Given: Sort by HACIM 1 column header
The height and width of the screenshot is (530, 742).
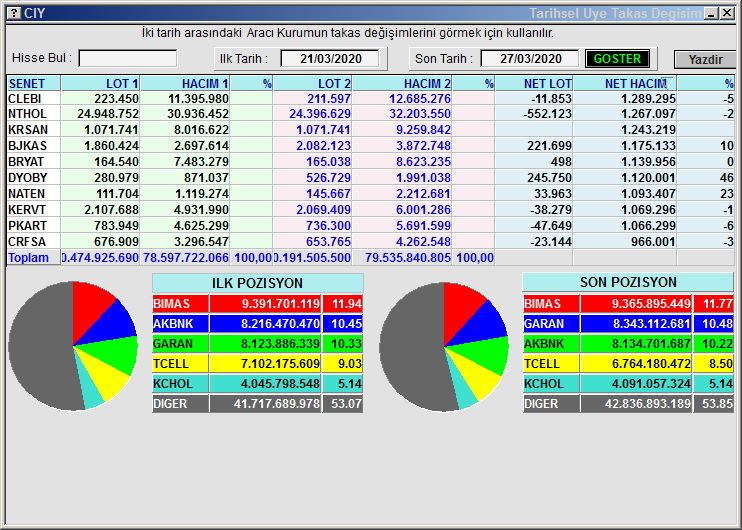Looking at the screenshot, I should click(185, 83).
